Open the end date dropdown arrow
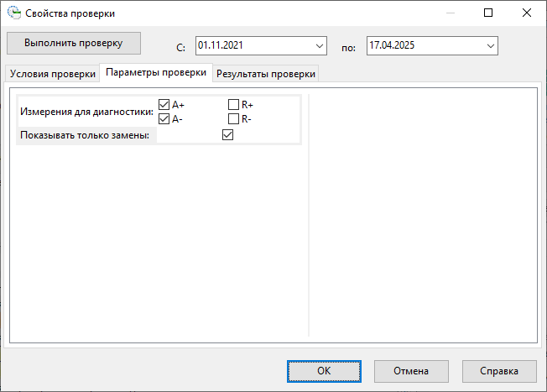The image size is (547, 392). click(x=491, y=45)
